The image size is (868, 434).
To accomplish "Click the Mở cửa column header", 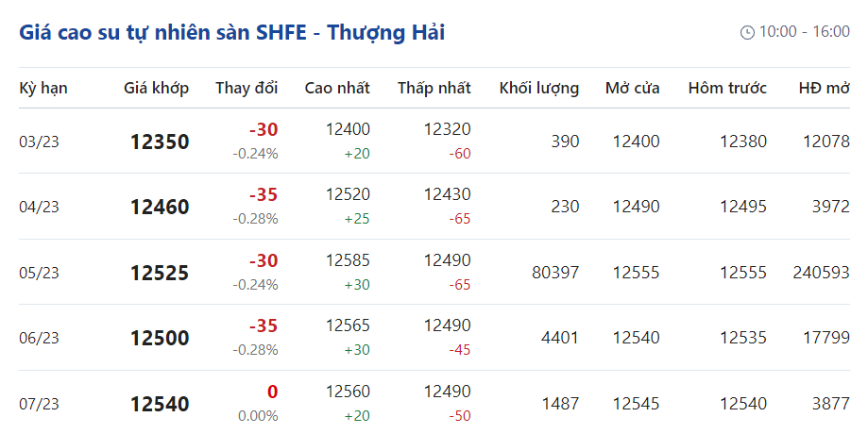I will (x=632, y=89).
